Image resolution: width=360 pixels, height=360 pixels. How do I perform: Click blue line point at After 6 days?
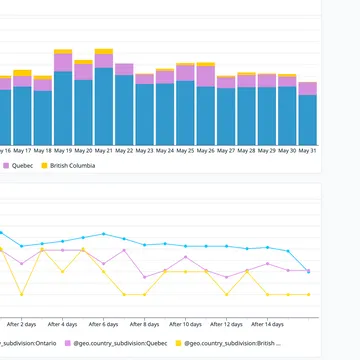[104, 234]
